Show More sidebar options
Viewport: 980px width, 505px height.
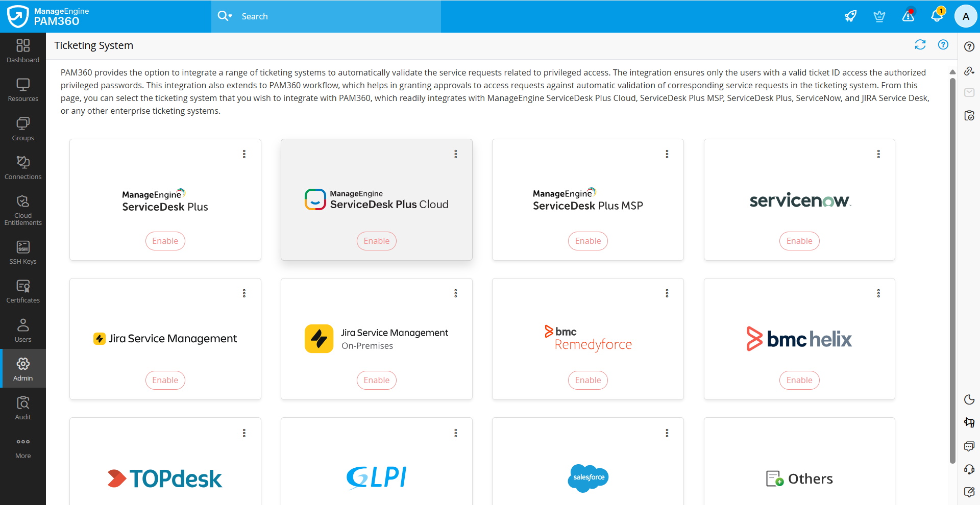click(x=23, y=447)
